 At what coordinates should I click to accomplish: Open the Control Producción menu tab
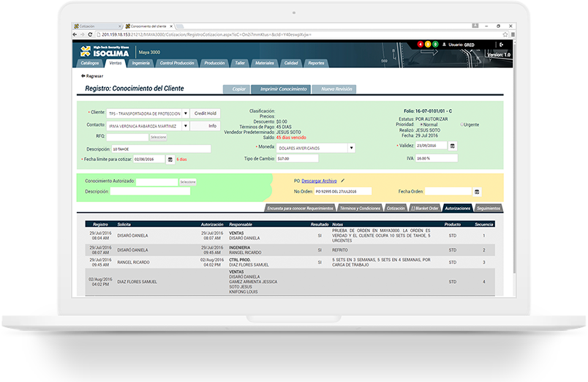177,63
